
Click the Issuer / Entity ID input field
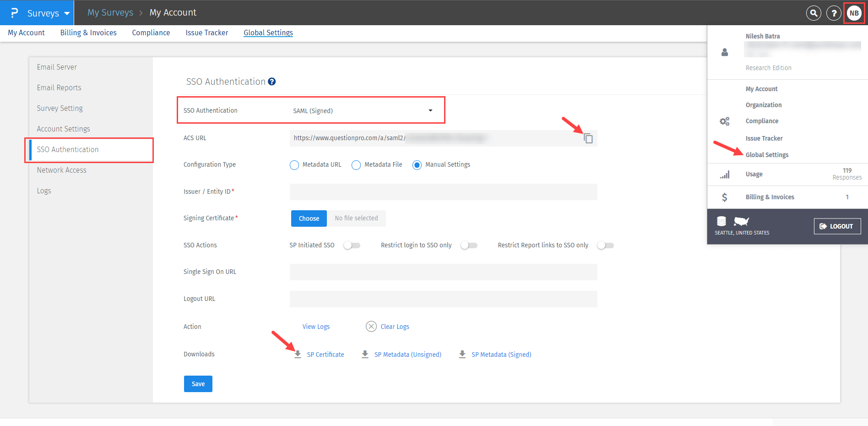click(444, 192)
